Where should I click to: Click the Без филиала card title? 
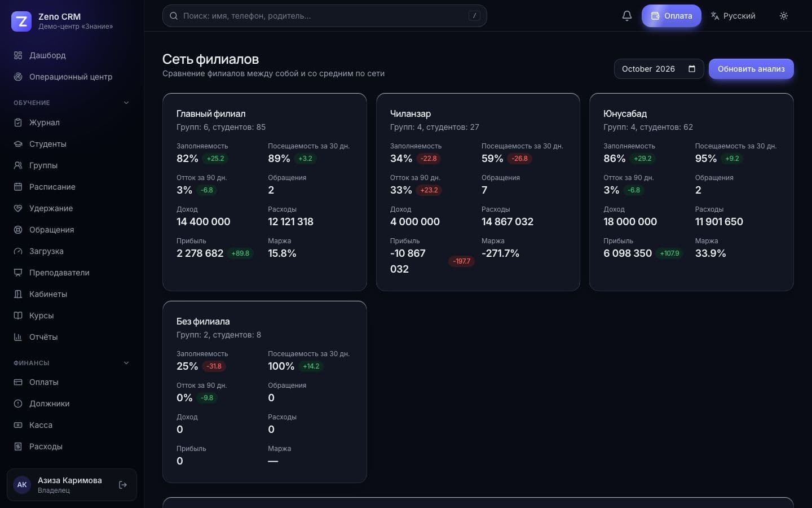203,321
